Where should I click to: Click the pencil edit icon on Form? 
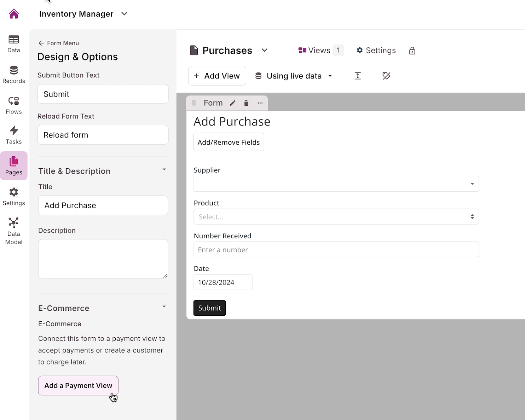[x=232, y=103]
